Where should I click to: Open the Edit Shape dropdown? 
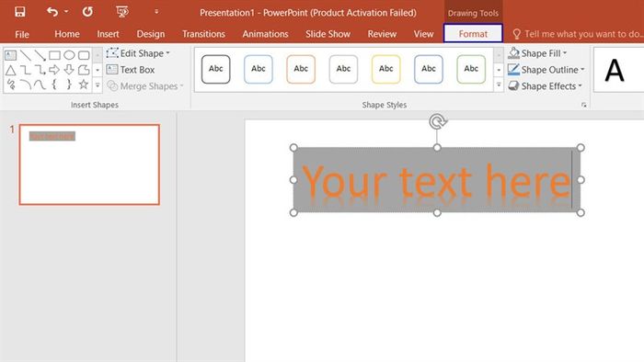[138, 53]
